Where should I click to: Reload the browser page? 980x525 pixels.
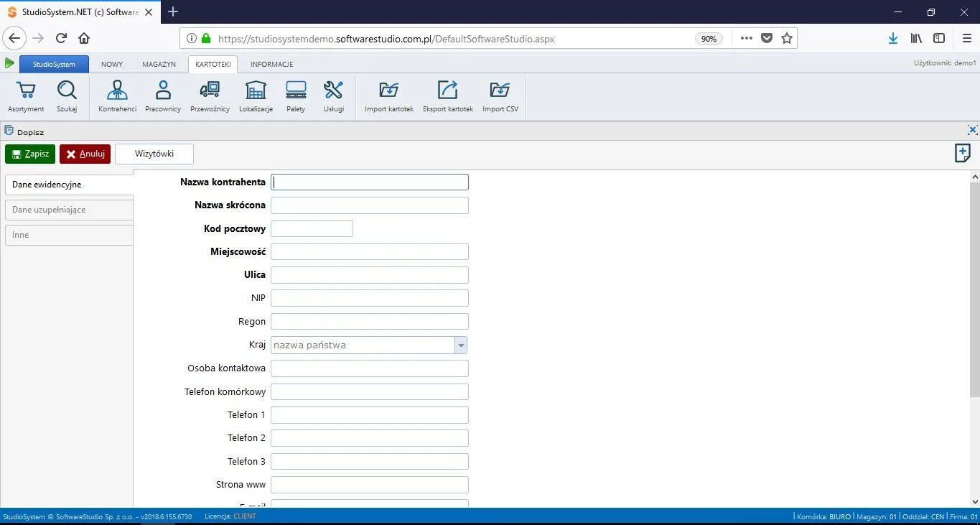(61, 38)
